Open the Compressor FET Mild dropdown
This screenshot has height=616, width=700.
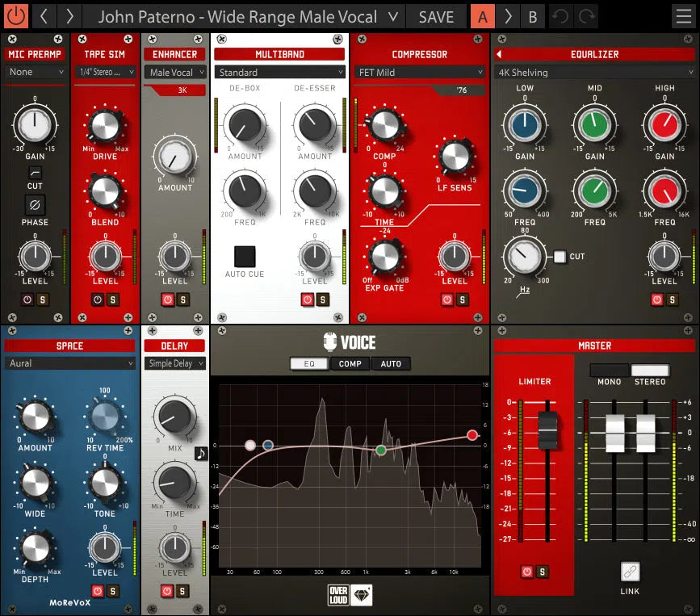coord(418,72)
